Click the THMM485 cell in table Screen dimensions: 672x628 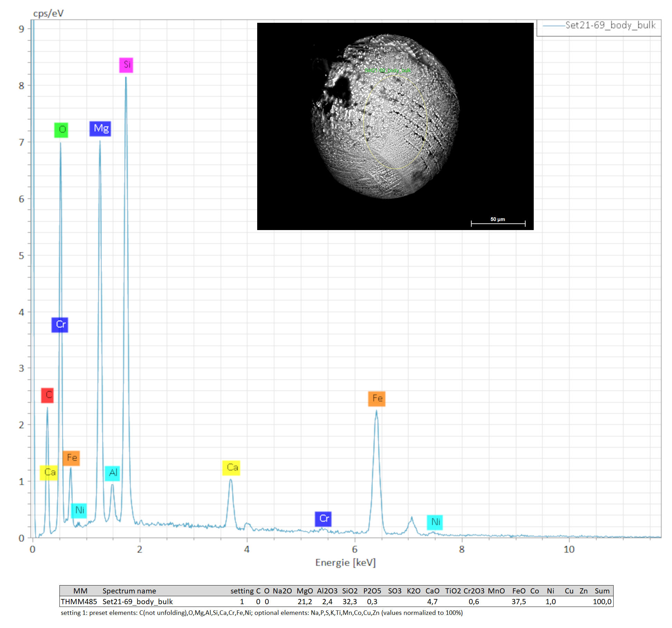pyautogui.click(x=79, y=601)
